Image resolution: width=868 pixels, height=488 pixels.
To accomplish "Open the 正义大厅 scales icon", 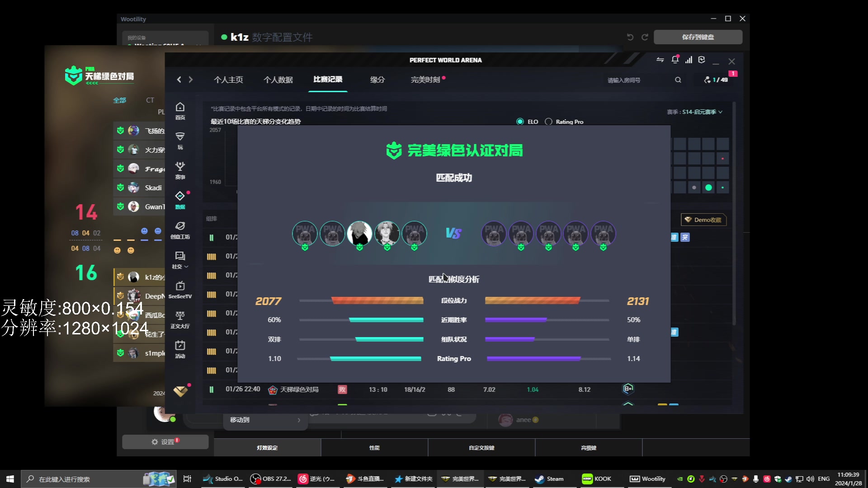I will point(180,319).
